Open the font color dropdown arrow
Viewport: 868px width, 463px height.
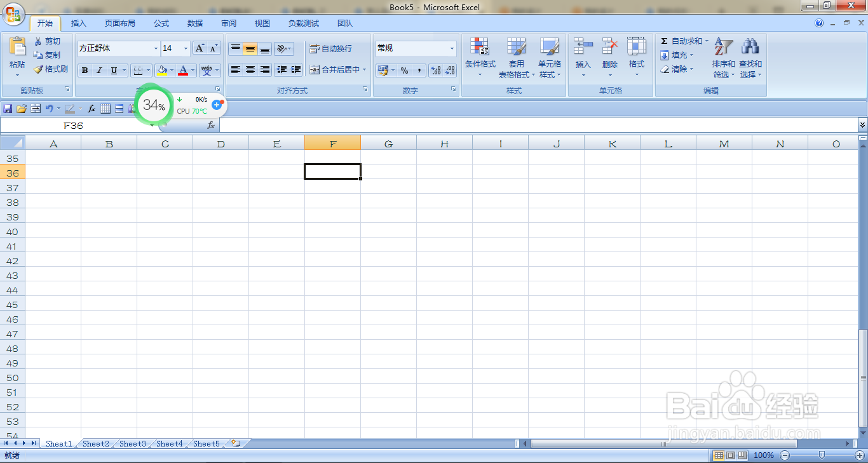pos(193,70)
